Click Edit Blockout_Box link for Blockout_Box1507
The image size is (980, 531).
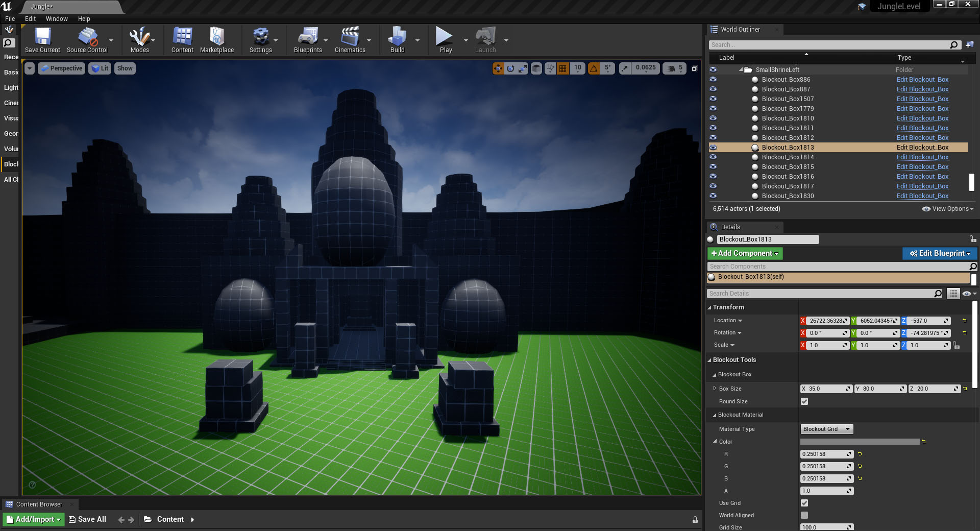pyautogui.click(x=922, y=99)
